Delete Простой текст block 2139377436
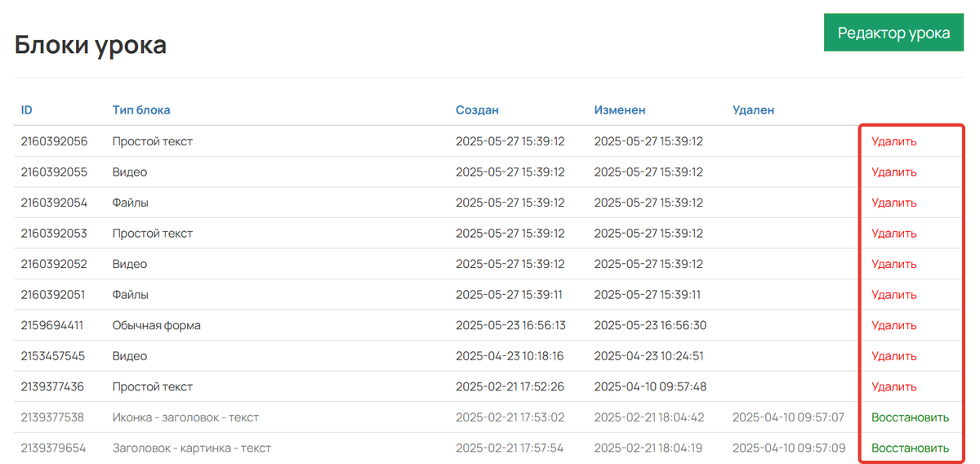The height and width of the screenshot is (464, 980). click(x=893, y=386)
